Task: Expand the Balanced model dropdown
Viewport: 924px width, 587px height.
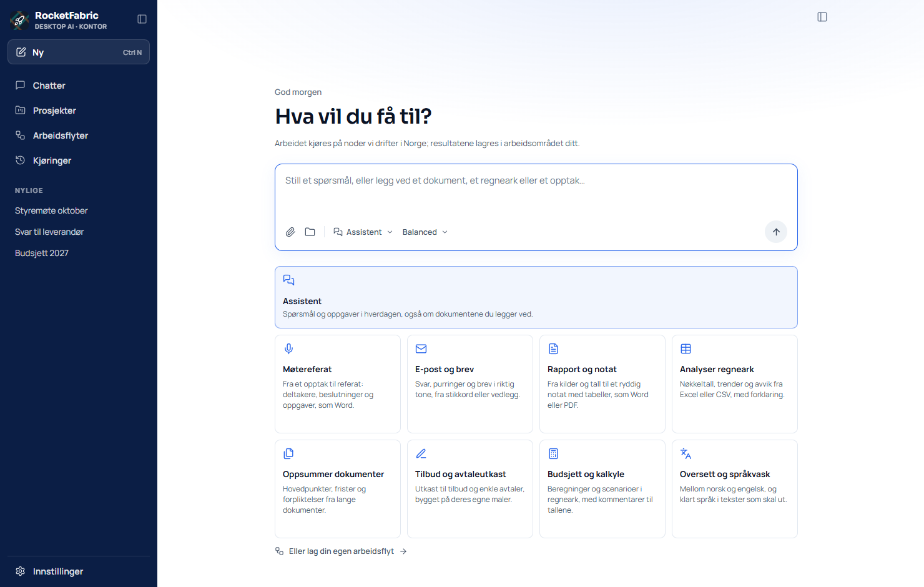Action: point(425,232)
